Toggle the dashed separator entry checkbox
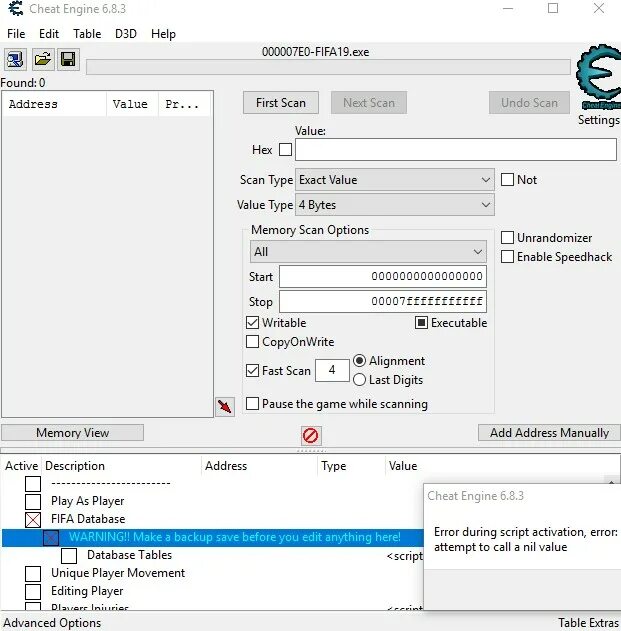621x631 pixels. click(x=33, y=484)
